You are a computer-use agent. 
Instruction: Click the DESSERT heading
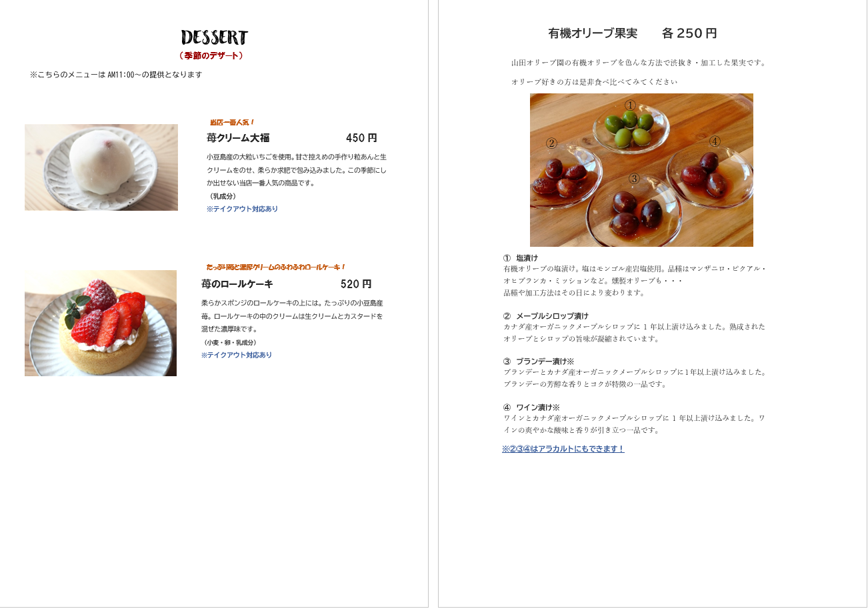[215, 37]
